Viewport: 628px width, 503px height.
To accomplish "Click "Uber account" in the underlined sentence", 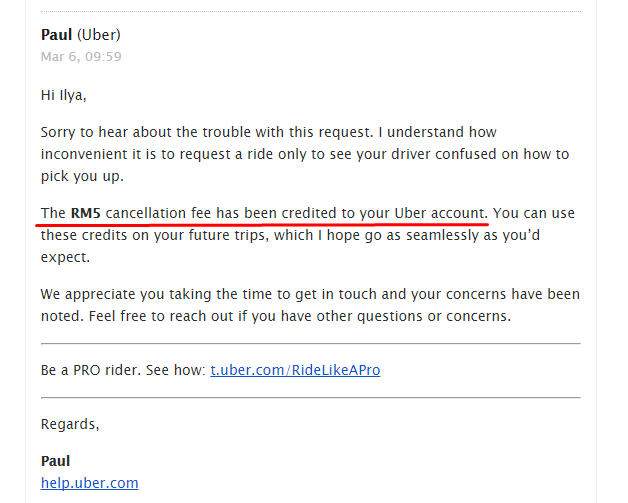I will point(440,214).
